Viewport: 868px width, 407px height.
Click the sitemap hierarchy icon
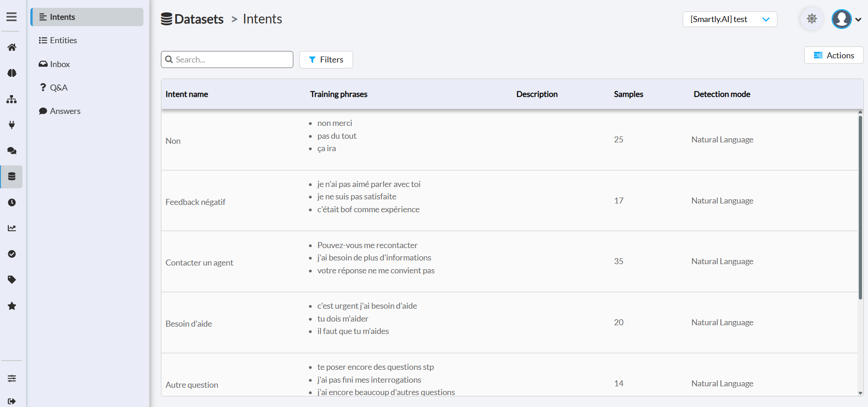[12, 99]
